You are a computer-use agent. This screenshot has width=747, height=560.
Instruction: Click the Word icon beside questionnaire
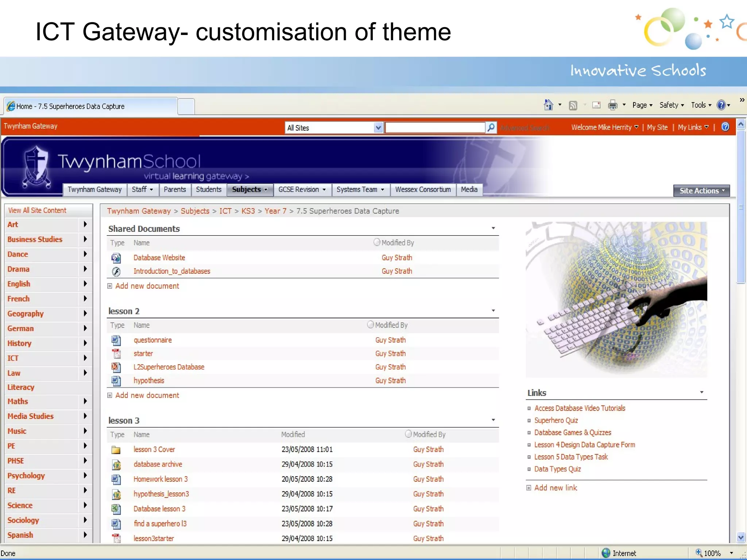coord(116,340)
